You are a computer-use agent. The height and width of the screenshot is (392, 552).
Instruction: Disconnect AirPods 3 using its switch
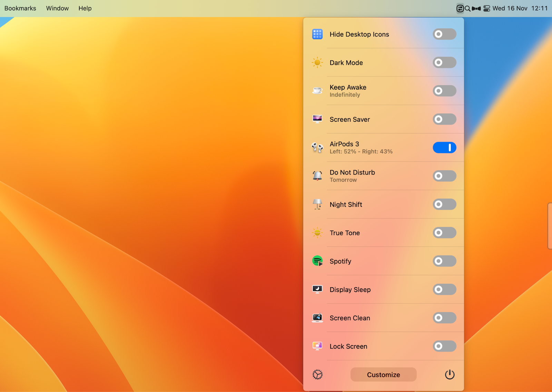point(444,148)
